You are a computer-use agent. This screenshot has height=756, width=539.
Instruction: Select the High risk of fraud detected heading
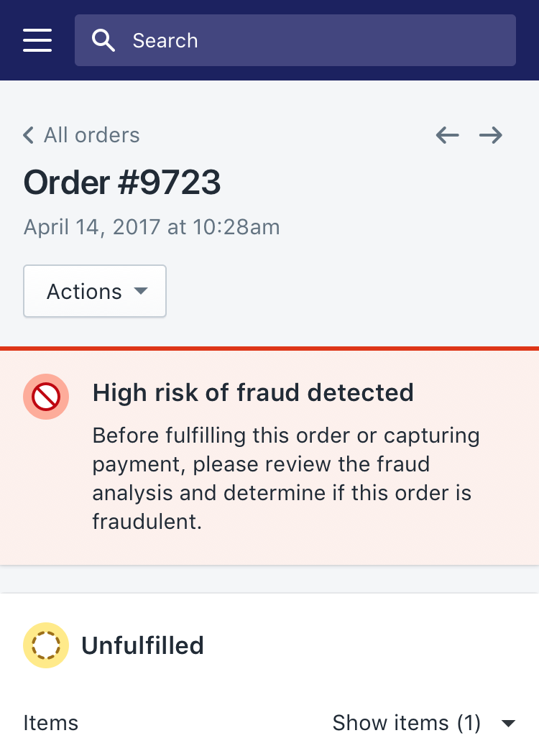click(x=253, y=392)
